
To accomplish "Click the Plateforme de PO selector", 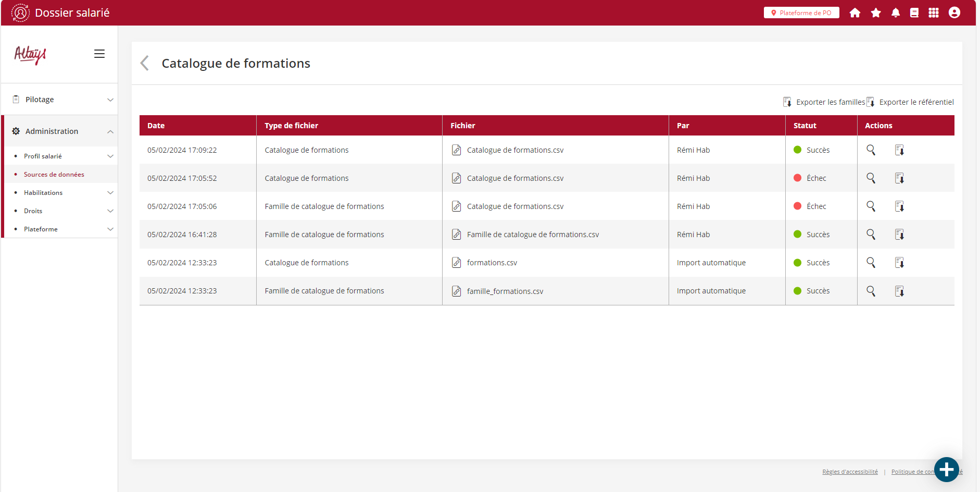I will 801,13.
